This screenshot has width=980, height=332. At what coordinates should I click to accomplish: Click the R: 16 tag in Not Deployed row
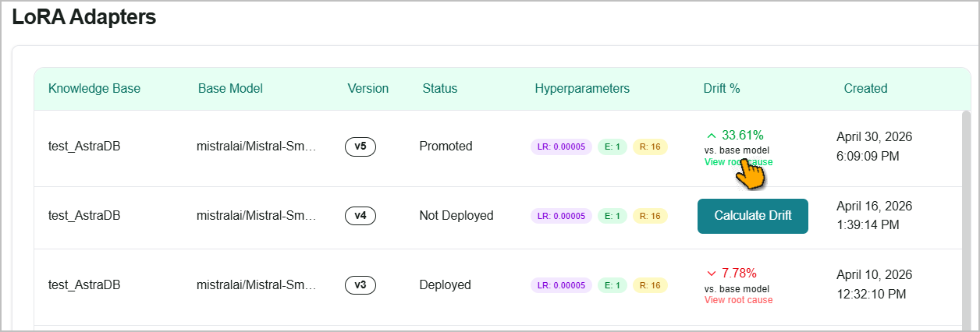(650, 216)
